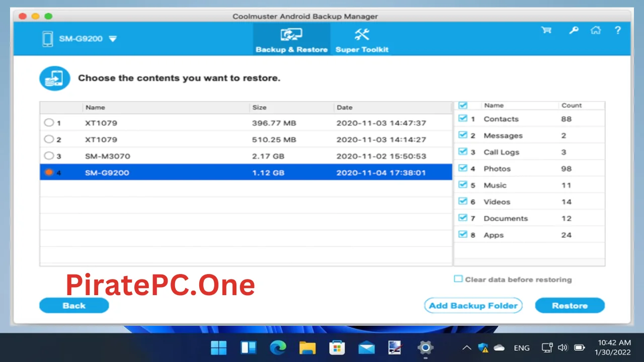Click ENG language indicator
The width and height of the screenshot is (644, 362).
522,348
